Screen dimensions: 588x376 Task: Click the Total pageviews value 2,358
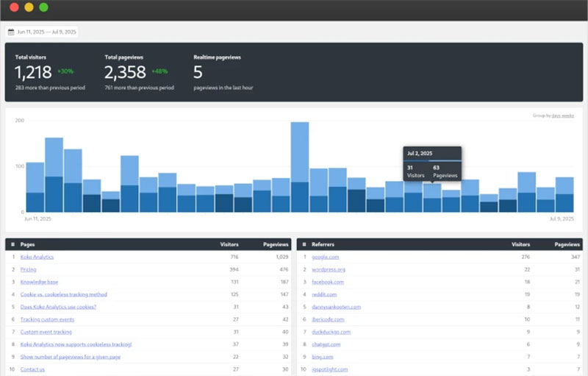coord(125,72)
